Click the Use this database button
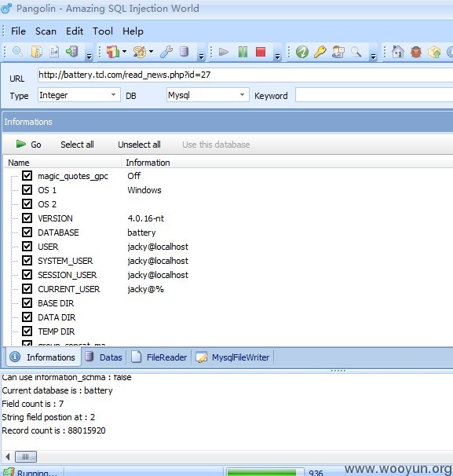 (x=216, y=145)
